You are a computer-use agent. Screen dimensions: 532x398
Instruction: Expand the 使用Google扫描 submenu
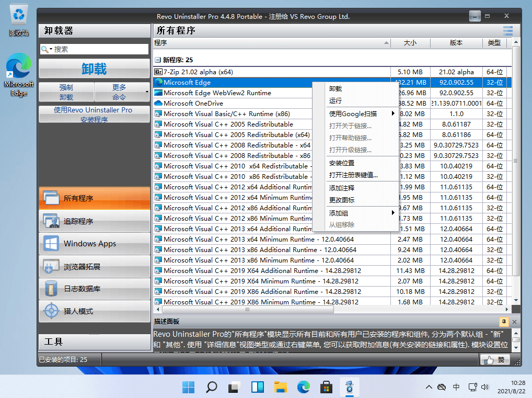(393, 113)
